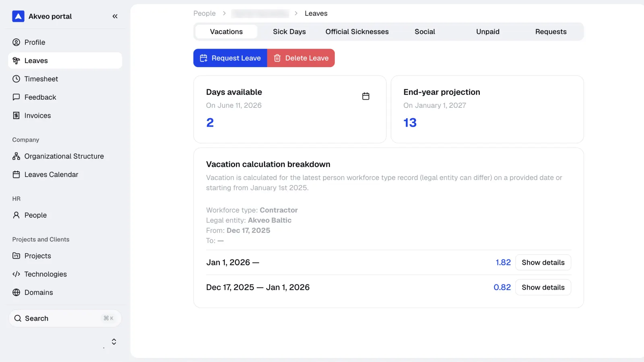Click the Feedback speech bubble icon

[16, 97]
